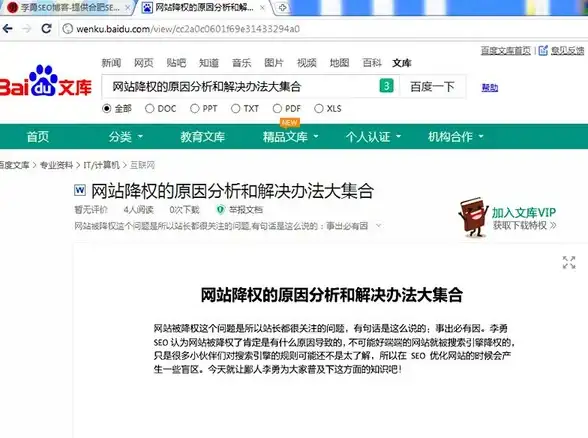Click the green number 3 badge in search box
Viewport: 588px width, 438px height.
[386, 86]
